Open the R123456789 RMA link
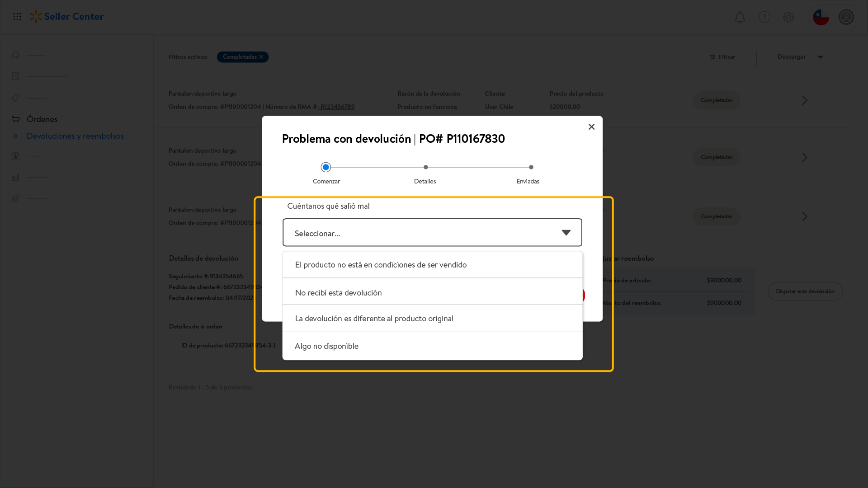Screen dimensions: 868x488 [337, 107]
